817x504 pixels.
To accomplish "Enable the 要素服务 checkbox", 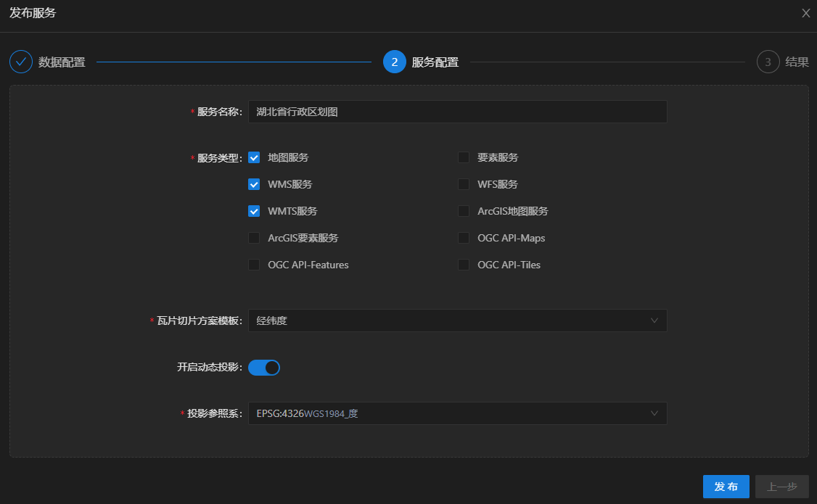I will 464,157.
